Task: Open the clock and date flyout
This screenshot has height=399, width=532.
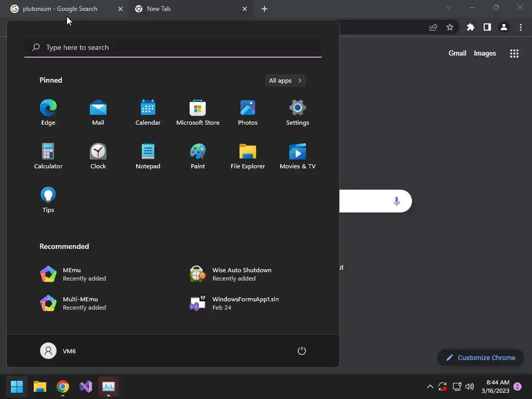Action: [495, 387]
